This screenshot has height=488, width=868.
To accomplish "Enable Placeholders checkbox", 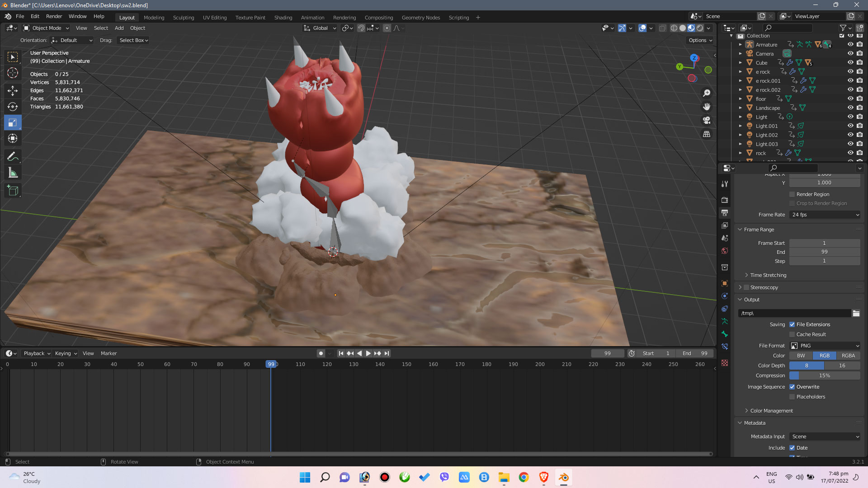I will point(792,397).
